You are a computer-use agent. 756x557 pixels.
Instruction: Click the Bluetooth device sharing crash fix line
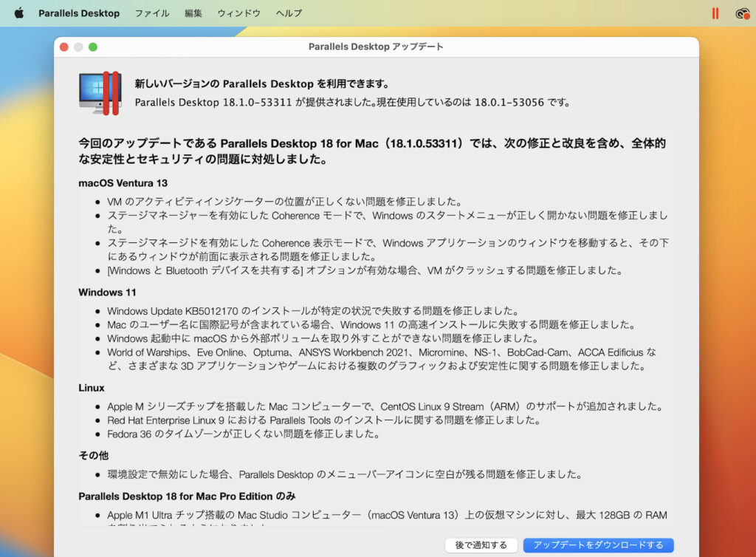365,270
